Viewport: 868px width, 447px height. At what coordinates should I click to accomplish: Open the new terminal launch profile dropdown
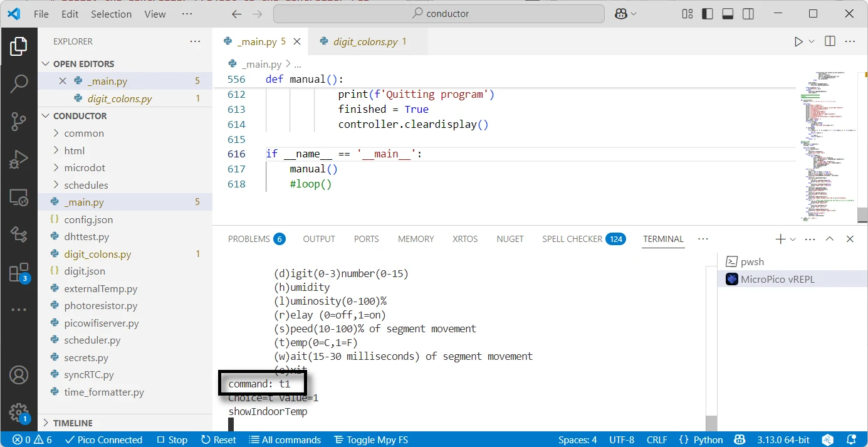pos(793,239)
